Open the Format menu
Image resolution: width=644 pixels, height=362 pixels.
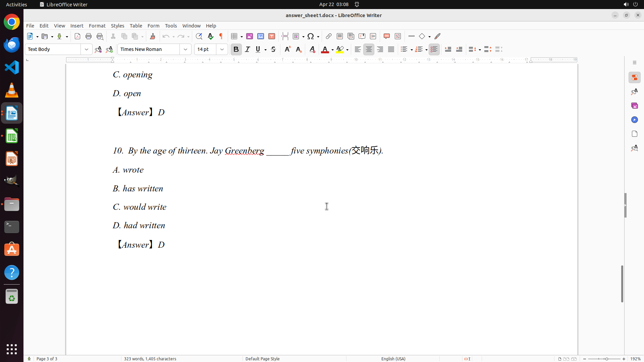click(x=97, y=26)
